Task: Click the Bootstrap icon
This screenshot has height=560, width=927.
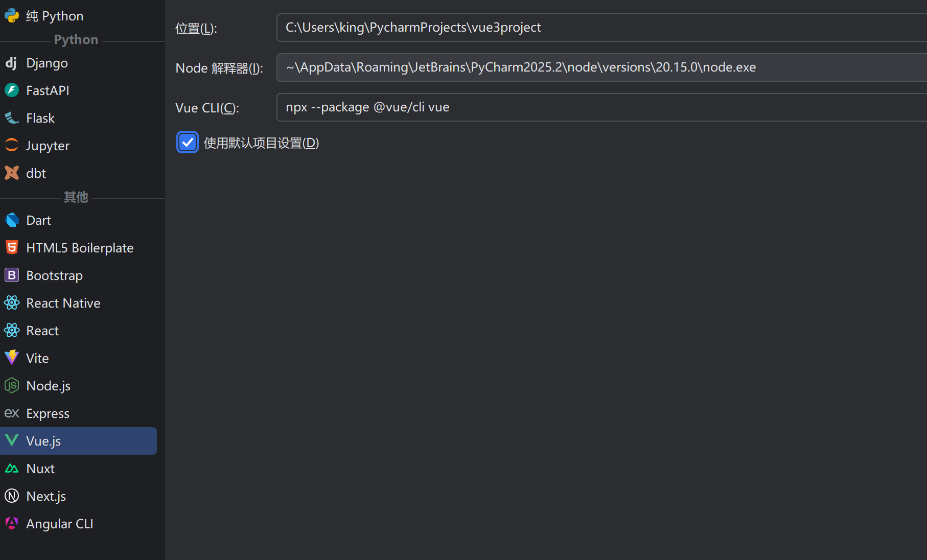Action: (12, 275)
